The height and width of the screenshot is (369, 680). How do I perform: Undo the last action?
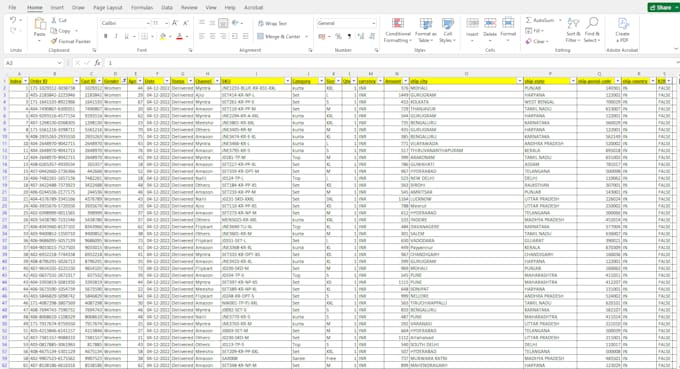click(13, 20)
